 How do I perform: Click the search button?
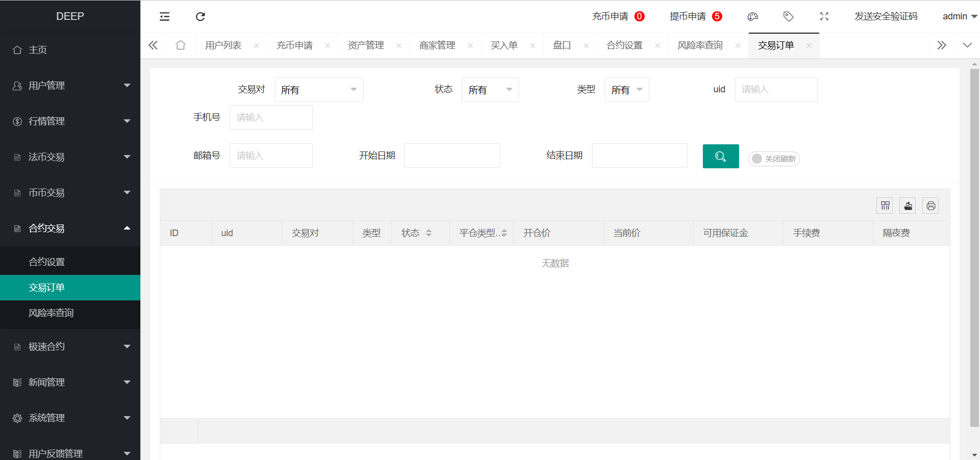point(720,156)
